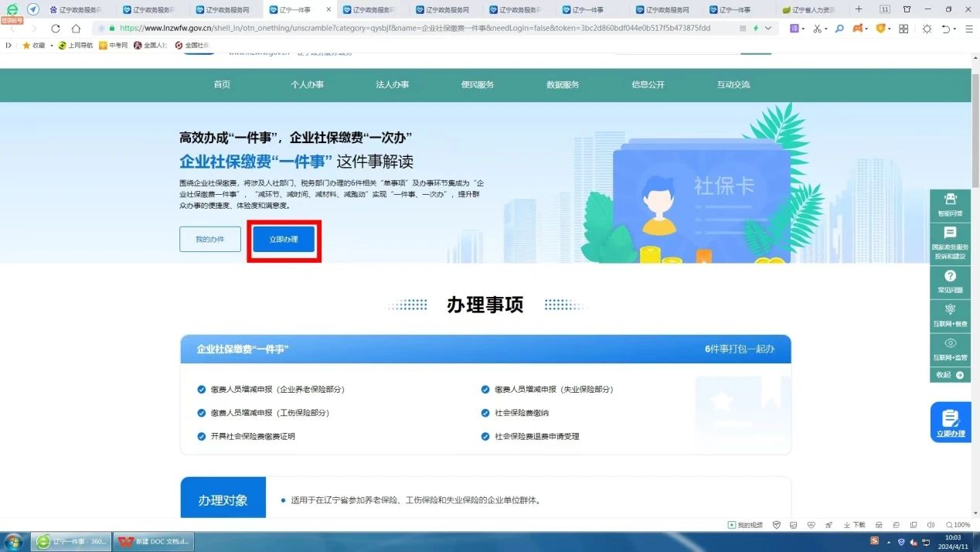The width and height of the screenshot is (980, 552).
Task: Click the Sogou input method tray icon
Action: 874,540
